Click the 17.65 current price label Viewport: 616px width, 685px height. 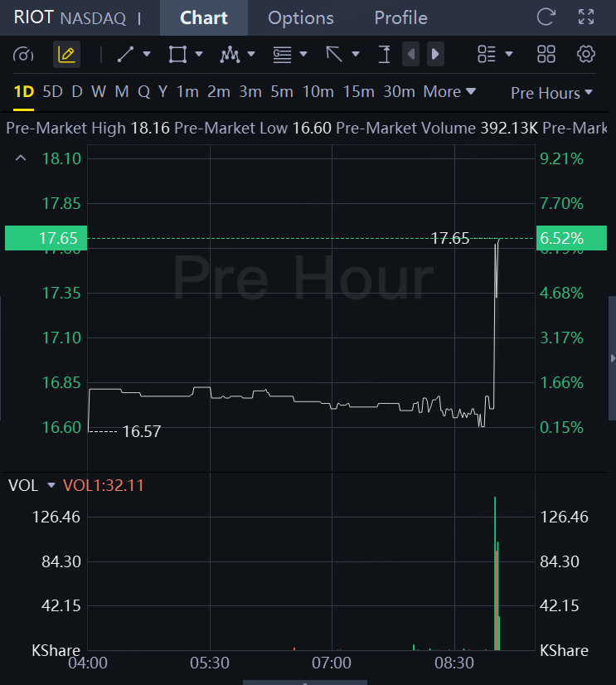(x=46, y=238)
